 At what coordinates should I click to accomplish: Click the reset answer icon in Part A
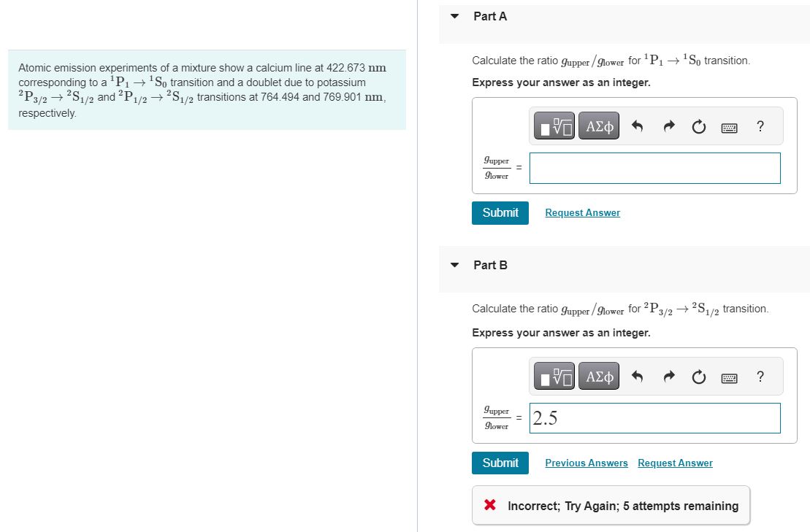pyautogui.click(x=698, y=126)
